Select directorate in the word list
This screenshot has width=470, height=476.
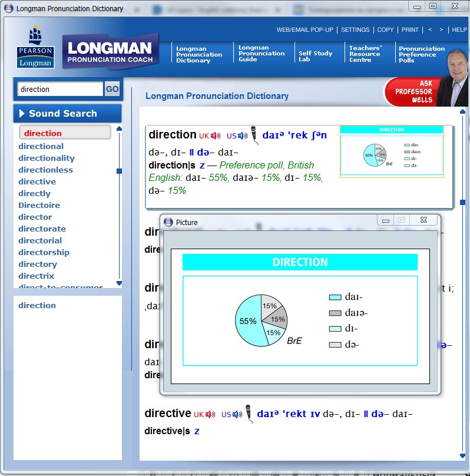[x=42, y=229]
